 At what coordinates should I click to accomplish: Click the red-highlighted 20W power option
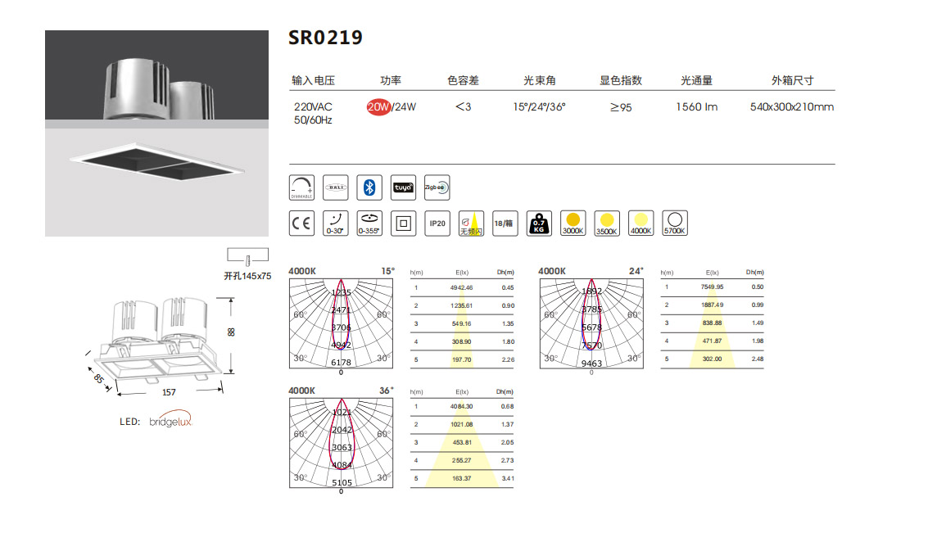click(378, 107)
